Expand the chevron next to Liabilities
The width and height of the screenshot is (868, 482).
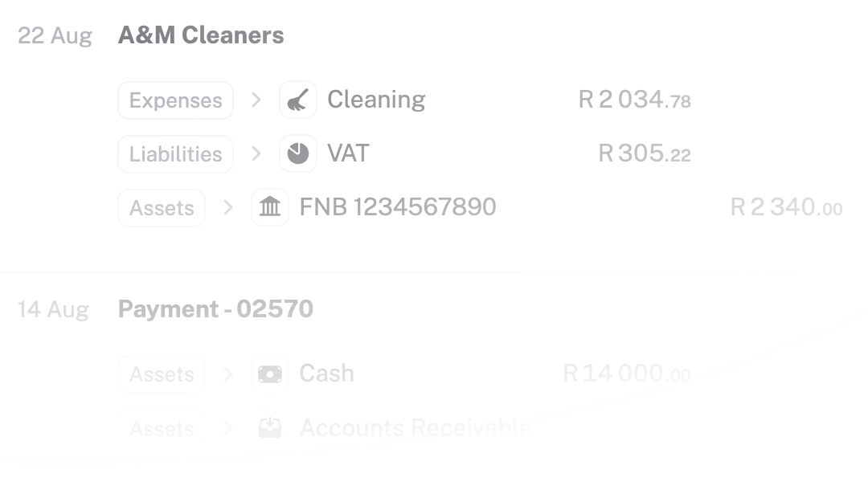256,154
